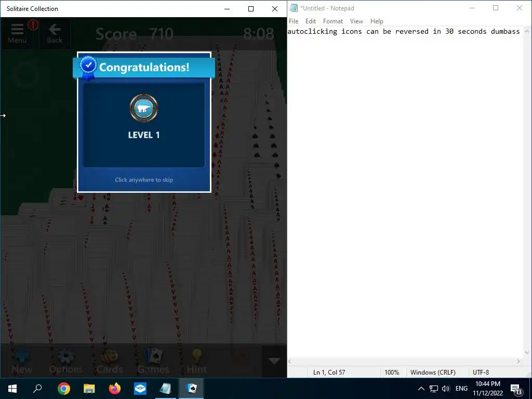
Task: Click the UTF-8 encoding status entry
Action: tap(481, 372)
